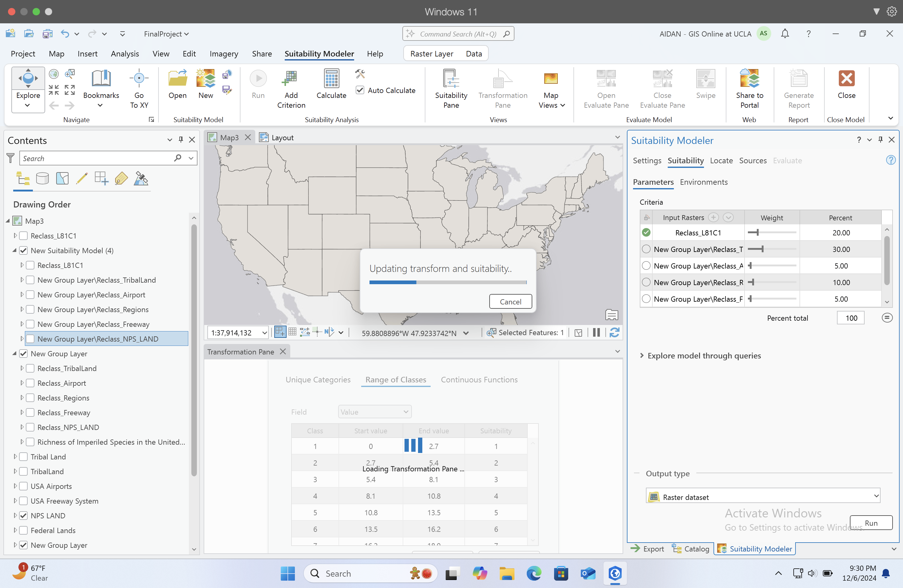Open the FinalProject title dropdown
The height and width of the screenshot is (588, 903).
pyautogui.click(x=166, y=34)
